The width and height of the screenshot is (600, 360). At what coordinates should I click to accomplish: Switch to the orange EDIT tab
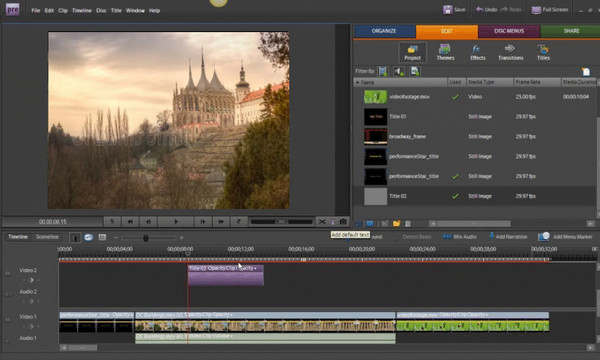[x=447, y=31]
